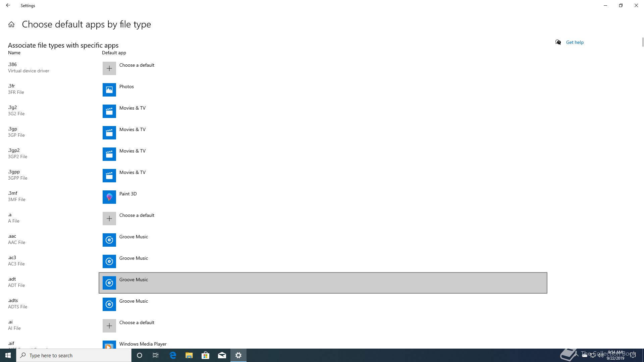Open Task View on the taskbar
The height and width of the screenshot is (362, 644).
(x=156, y=355)
